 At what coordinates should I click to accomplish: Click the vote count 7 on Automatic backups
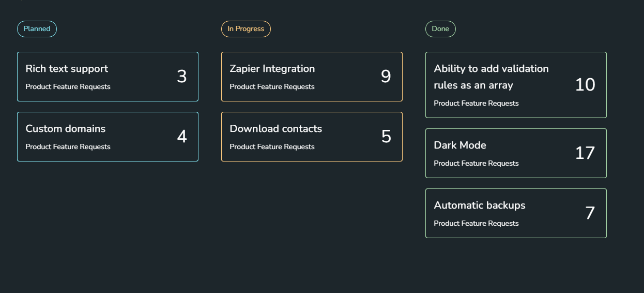coord(590,213)
